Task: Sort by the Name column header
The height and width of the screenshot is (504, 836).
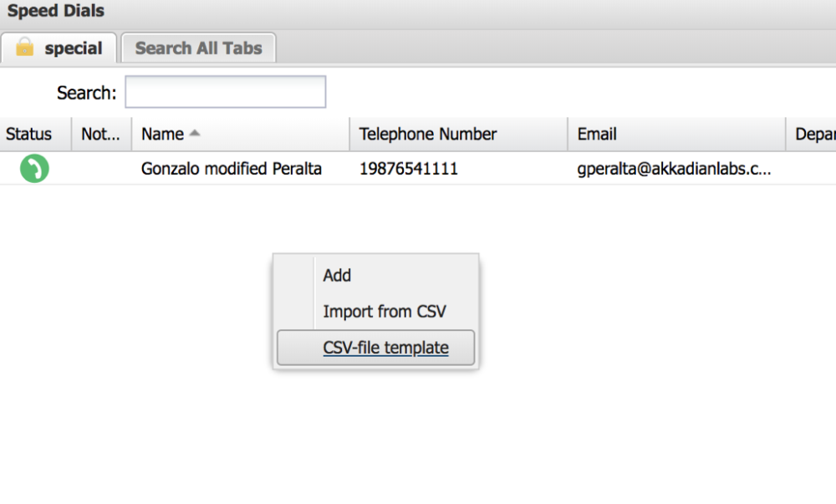Action: (241, 134)
